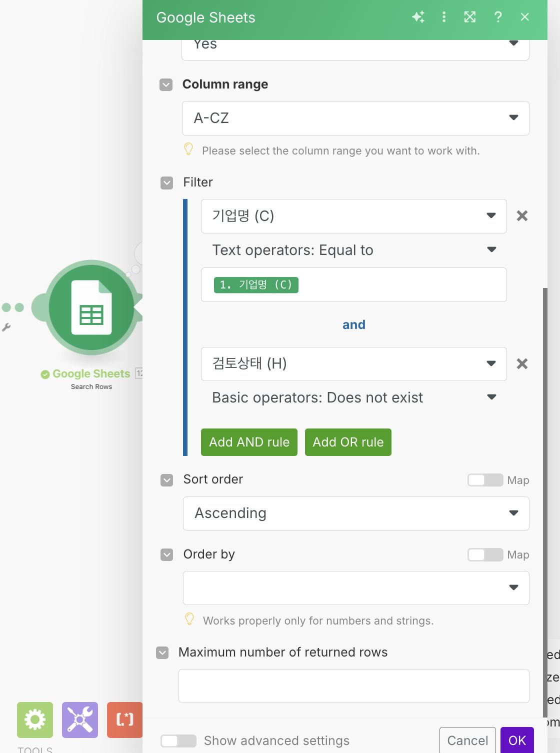Toggle the Maximum number of returned rows checkbox
The width and height of the screenshot is (560, 753).
[x=162, y=653]
